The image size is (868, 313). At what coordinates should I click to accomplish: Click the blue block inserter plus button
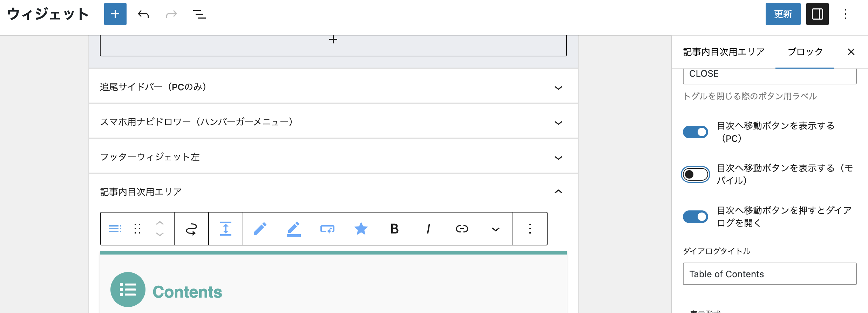click(115, 14)
